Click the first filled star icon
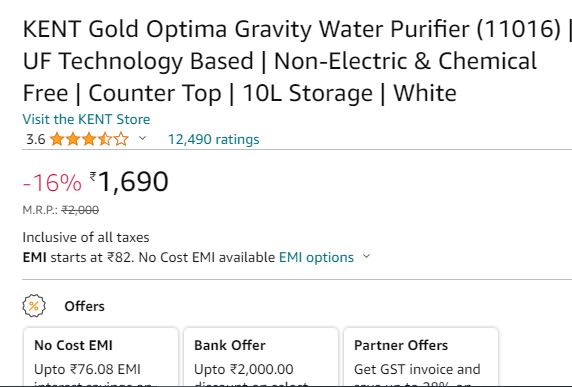 (x=57, y=139)
